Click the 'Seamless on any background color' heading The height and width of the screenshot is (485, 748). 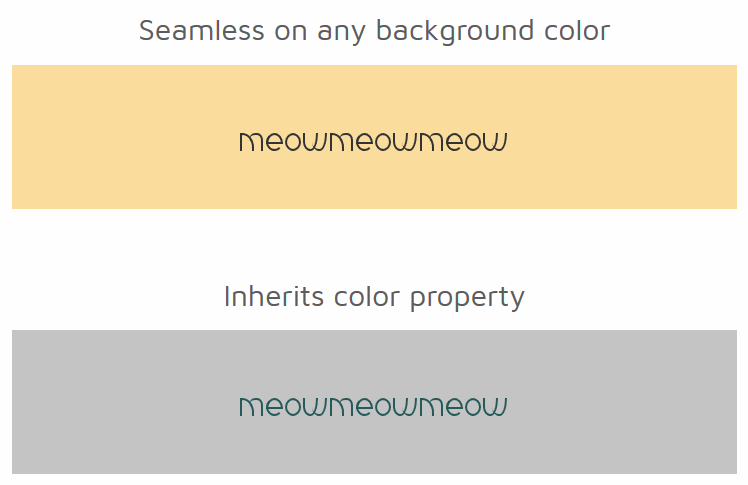click(374, 31)
